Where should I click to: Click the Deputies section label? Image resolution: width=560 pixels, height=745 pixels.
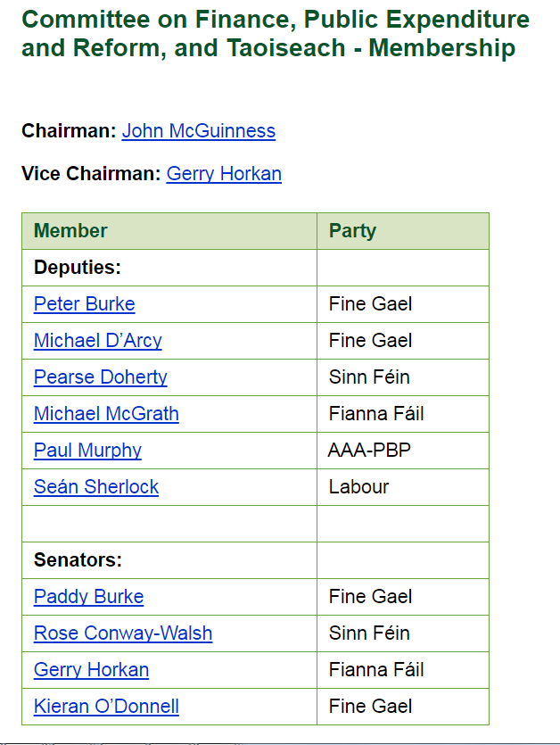78,268
